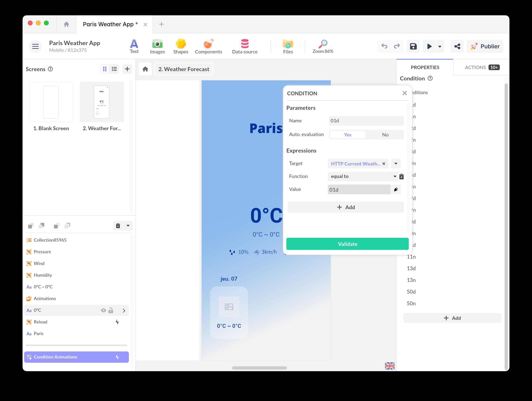Expand the delete dropdown in layers panel
The width and height of the screenshot is (532, 401).
click(128, 226)
